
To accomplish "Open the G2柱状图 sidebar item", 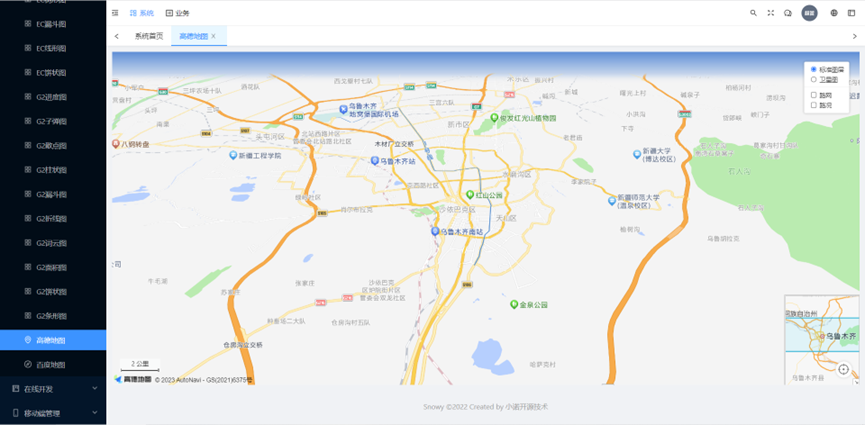I will click(53, 169).
